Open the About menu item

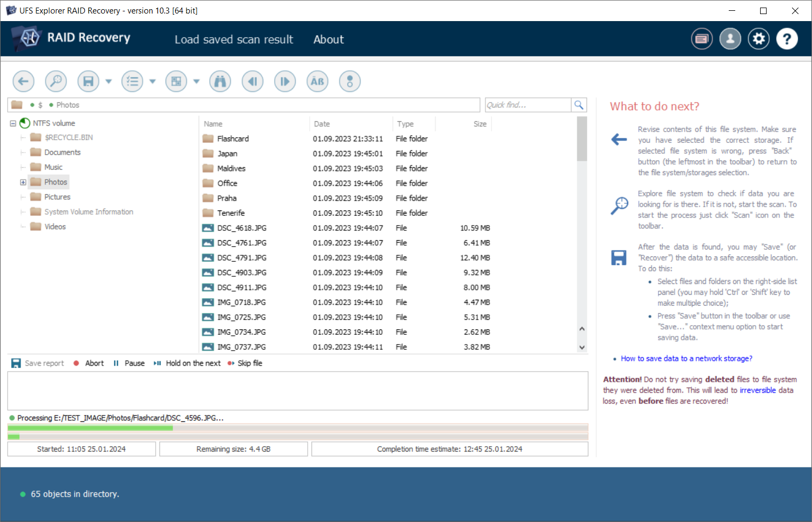coord(328,39)
